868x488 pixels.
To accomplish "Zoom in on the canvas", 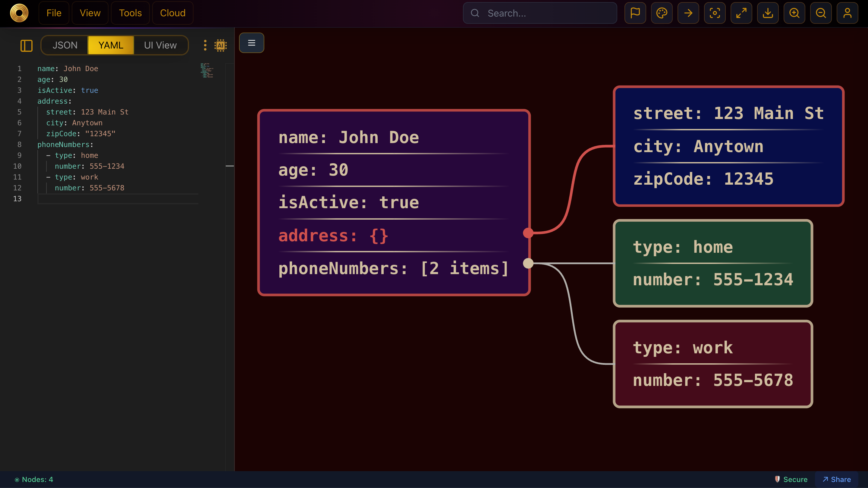I will (x=794, y=13).
